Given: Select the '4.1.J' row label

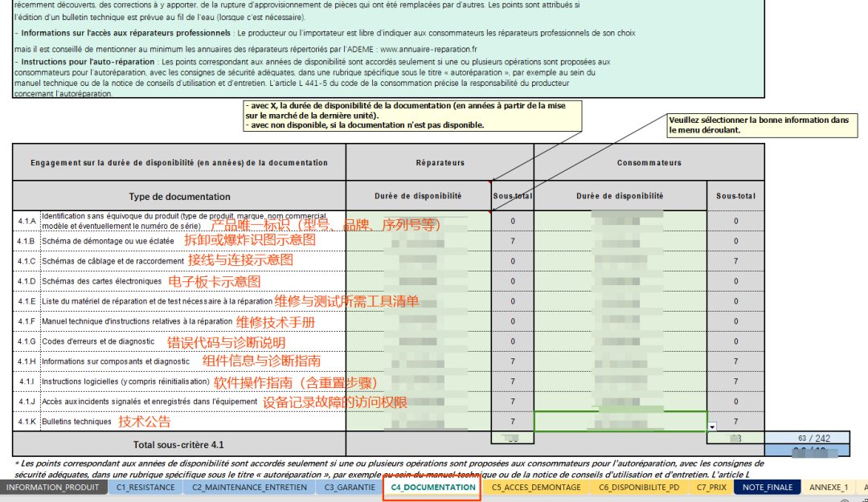Looking at the screenshot, I should 27,402.
